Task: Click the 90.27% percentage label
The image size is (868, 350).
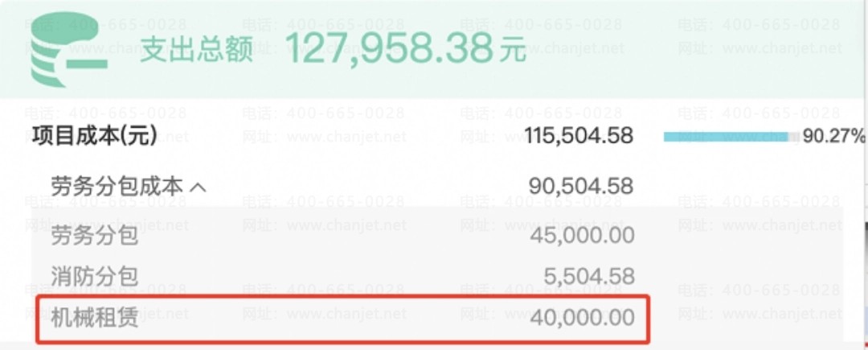Action: click(833, 136)
